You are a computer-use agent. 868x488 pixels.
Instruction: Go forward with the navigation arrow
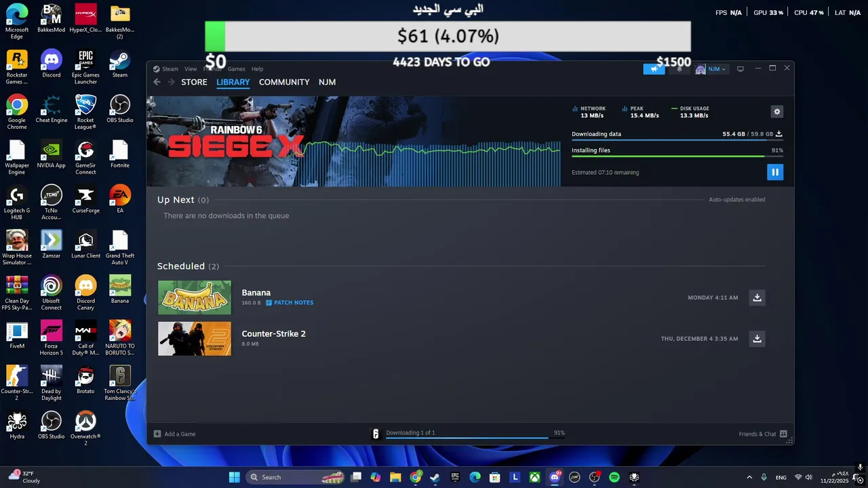[x=171, y=82]
